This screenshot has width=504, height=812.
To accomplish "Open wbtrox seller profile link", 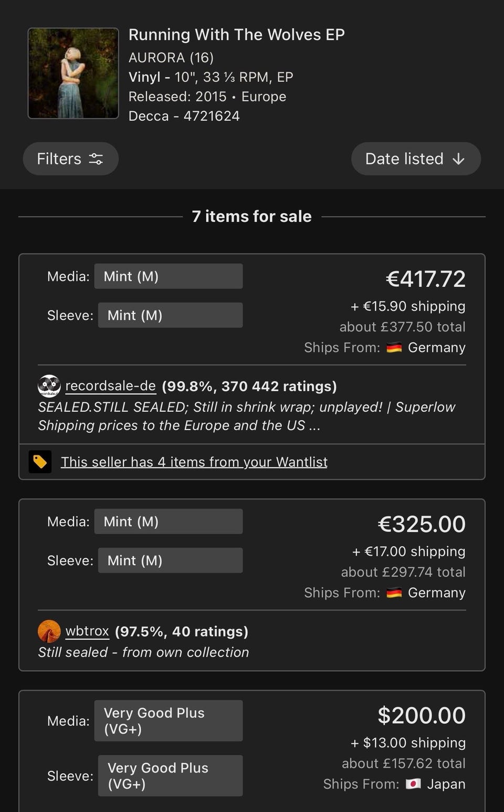I will (x=87, y=631).
